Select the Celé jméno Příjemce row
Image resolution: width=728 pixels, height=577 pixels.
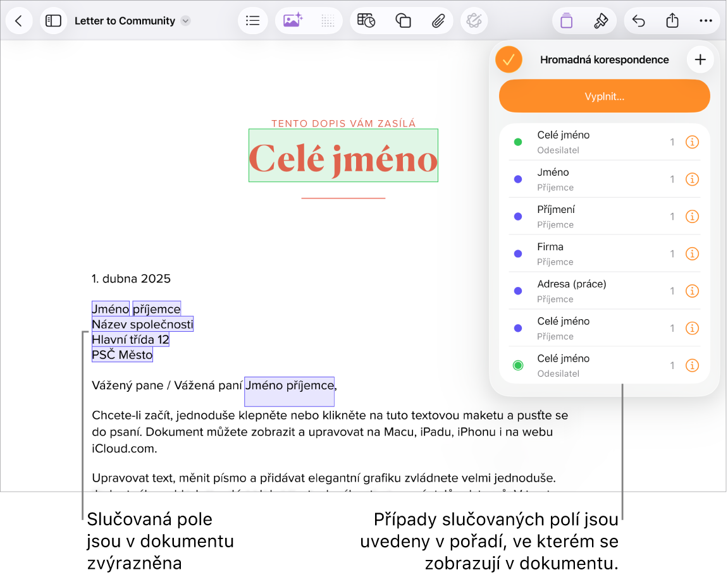[x=605, y=329]
